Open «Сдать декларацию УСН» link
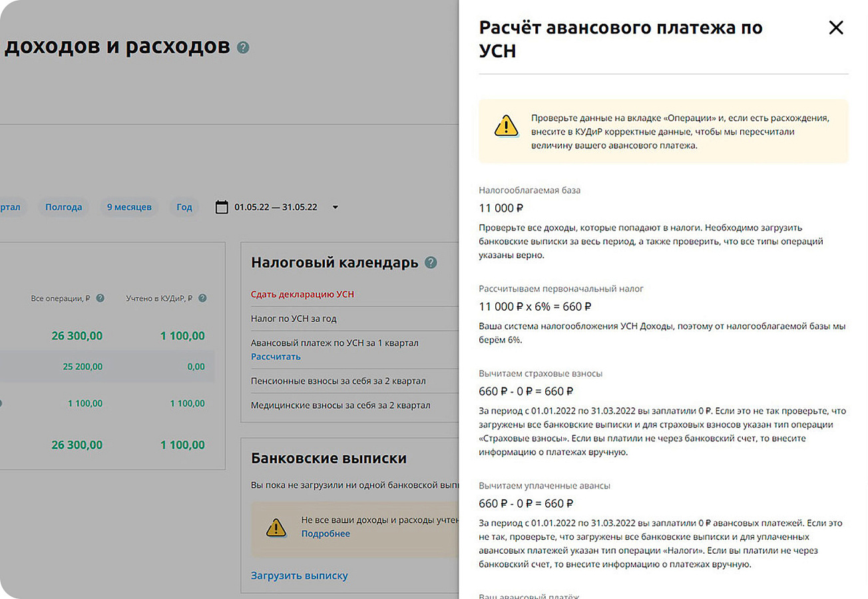 303,294
